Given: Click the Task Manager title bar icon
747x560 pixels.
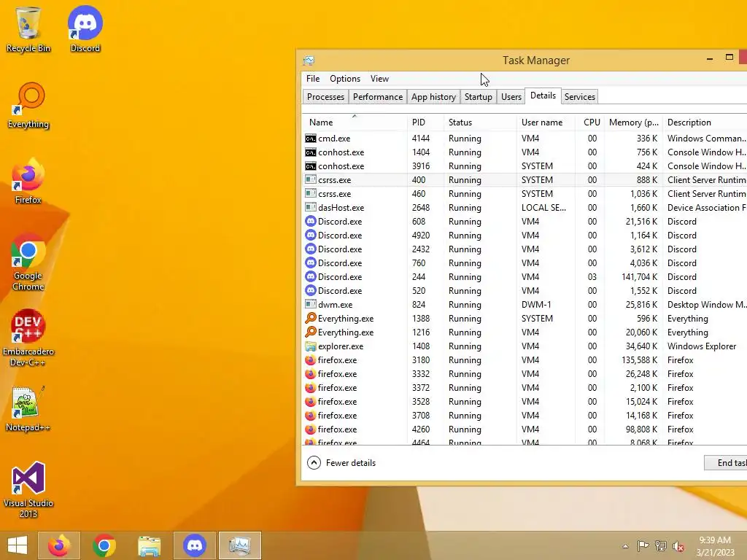Looking at the screenshot, I should pos(309,61).
